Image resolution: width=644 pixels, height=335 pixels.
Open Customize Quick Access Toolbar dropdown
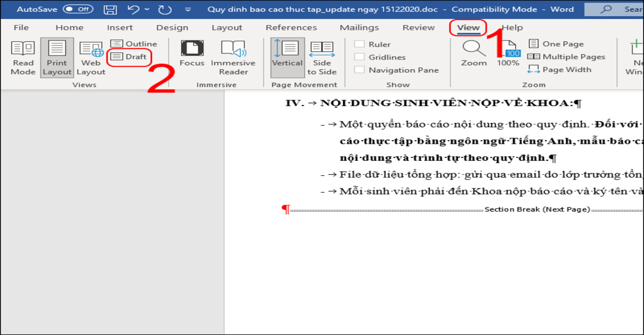[188, 10]
